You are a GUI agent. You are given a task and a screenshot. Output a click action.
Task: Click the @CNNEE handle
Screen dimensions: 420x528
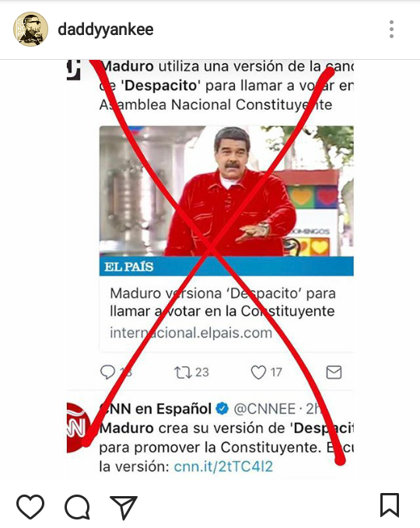pyautogui.click(x=264, y=409)
